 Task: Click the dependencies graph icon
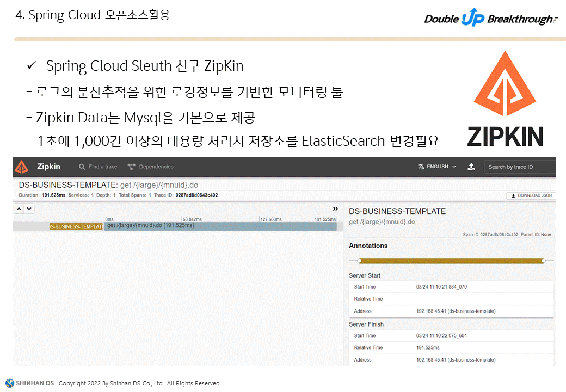(131, 167)
